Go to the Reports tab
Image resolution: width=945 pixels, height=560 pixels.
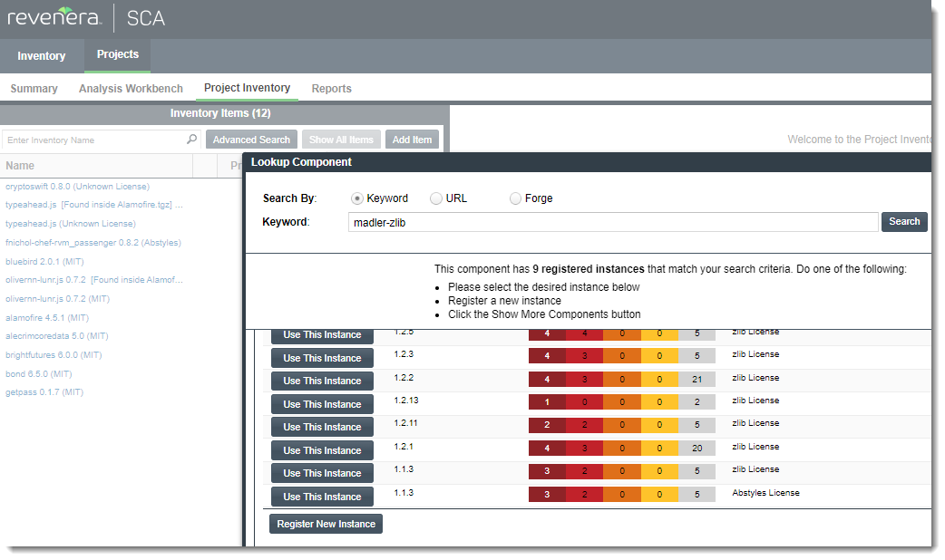point(331,89)
